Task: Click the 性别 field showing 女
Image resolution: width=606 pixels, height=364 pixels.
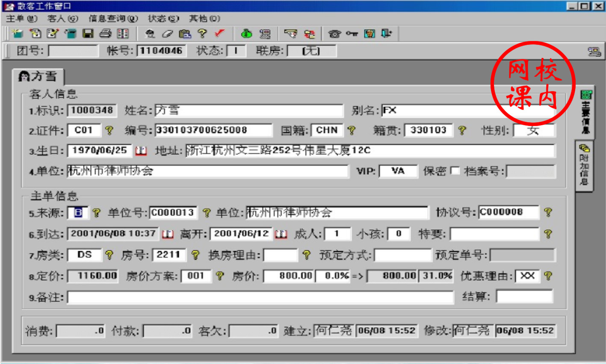Action: tap(534, 130)
